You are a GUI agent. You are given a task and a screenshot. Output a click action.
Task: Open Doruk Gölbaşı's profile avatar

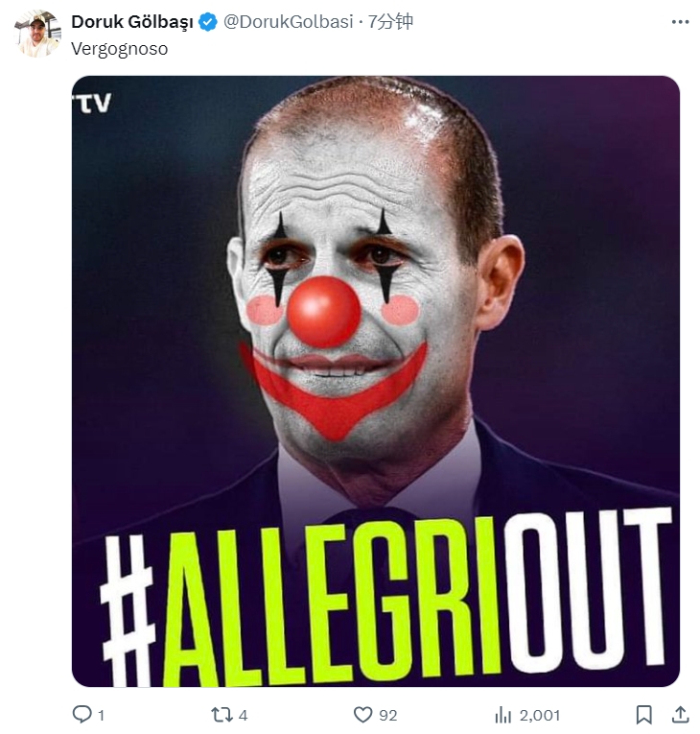click(x=38, y=34)
